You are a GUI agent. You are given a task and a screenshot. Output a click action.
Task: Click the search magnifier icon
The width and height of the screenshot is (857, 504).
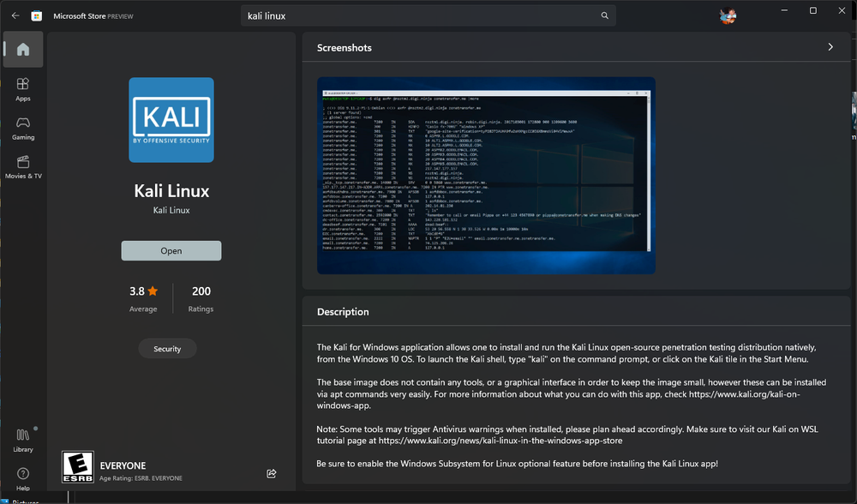pos(604,15)
